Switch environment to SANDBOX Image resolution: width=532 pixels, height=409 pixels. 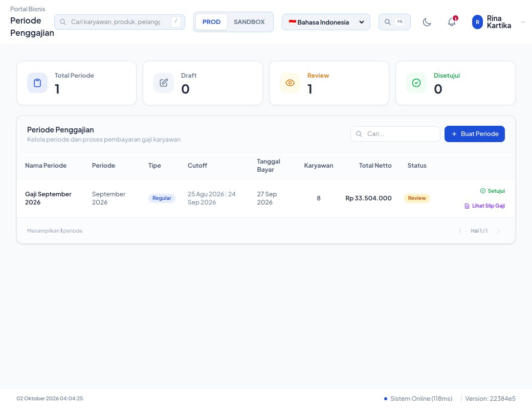[249, 22]
